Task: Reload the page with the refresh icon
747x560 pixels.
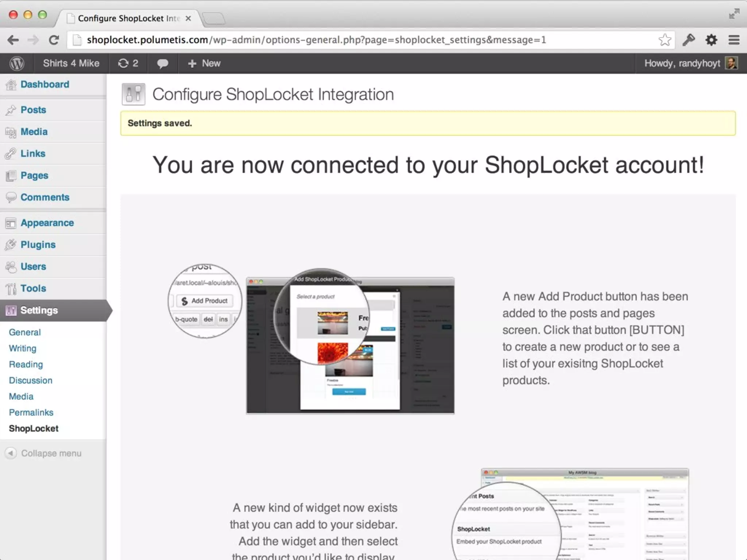Action: pyautogui.click(x=54, y=40)
